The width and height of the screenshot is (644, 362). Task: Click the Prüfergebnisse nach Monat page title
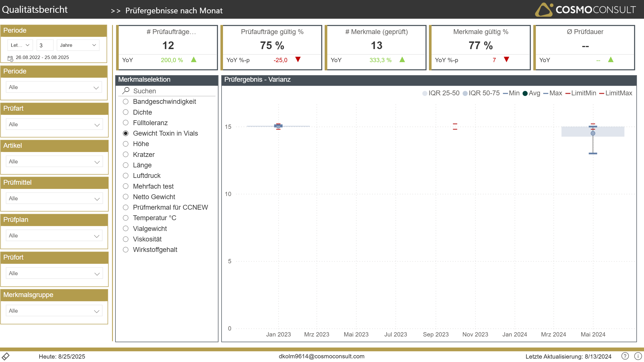[174, 10]
